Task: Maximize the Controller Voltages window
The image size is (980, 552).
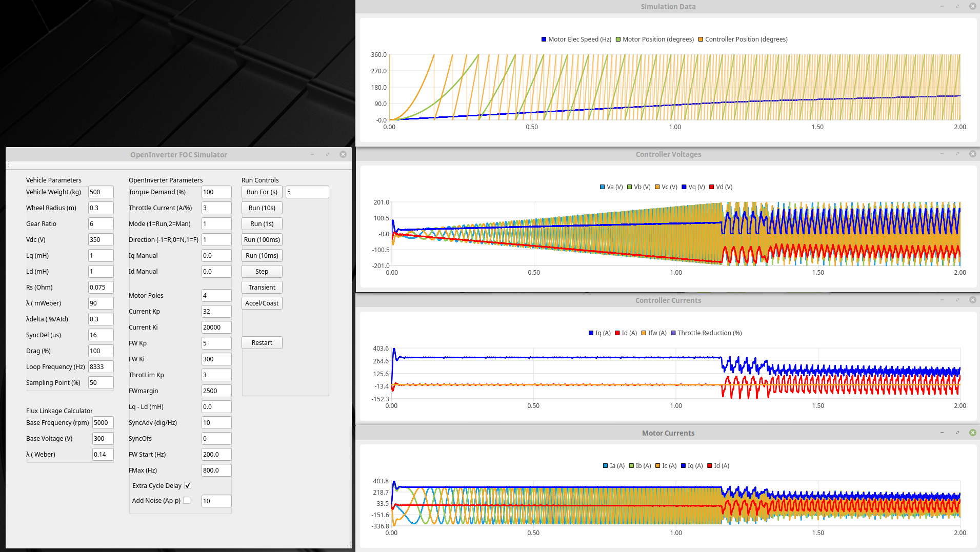Action: tap(957, 154)
